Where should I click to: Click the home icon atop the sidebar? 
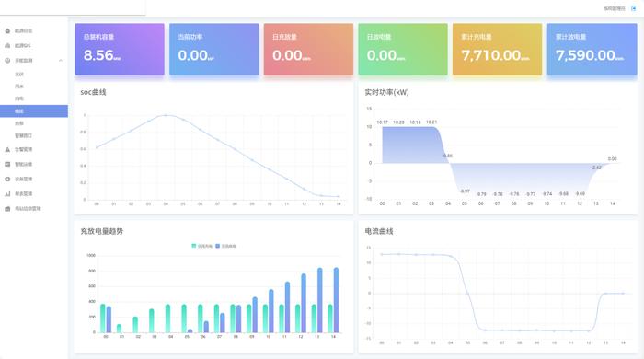pos(7,30)
